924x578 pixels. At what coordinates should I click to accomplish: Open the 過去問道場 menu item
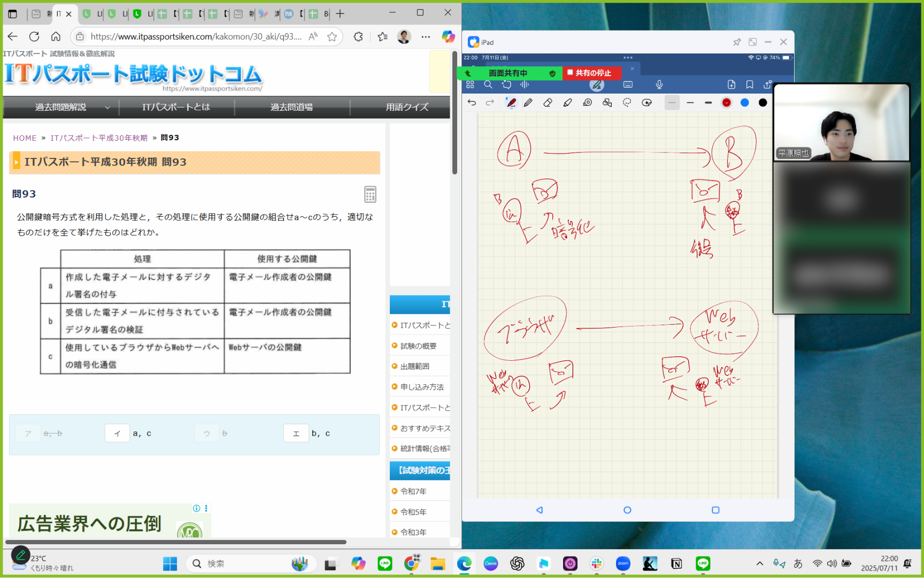click(x=292, y=107)
